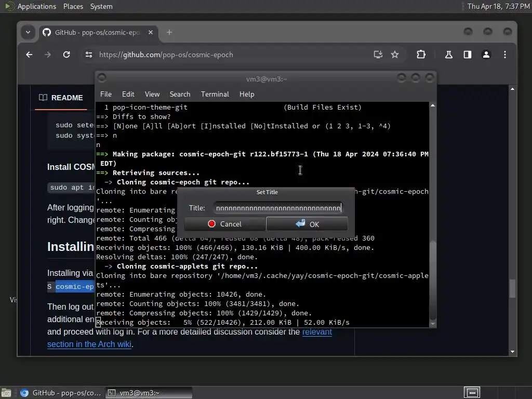Expand the tab search dropdown
Image resolution: width=532 pixels, height=399 pixels.
(28, 32)
